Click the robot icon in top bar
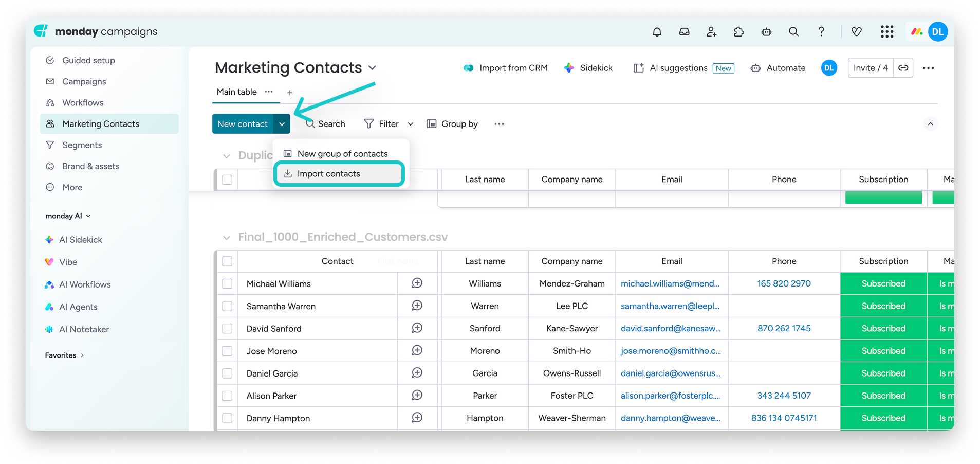Viewport: 980px width, 464px height. 766,32
